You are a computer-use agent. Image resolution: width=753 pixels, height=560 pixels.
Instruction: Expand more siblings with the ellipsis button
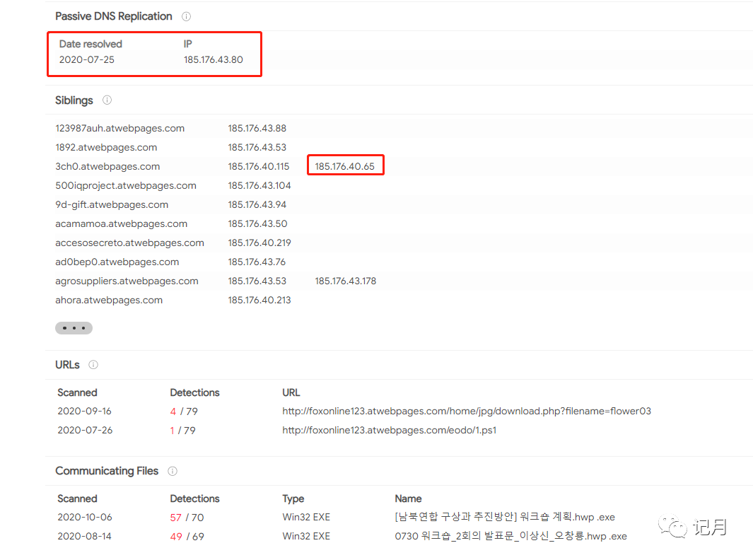coord(74,328)
